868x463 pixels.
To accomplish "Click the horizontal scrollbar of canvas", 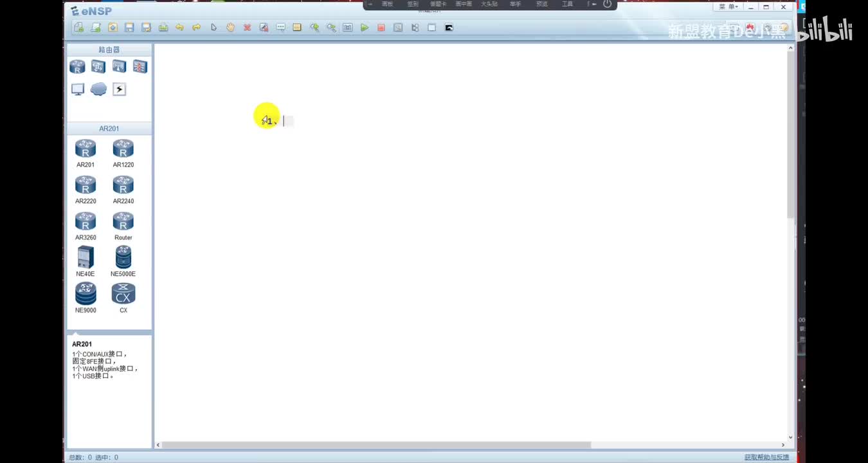I will tap(376, 445).
